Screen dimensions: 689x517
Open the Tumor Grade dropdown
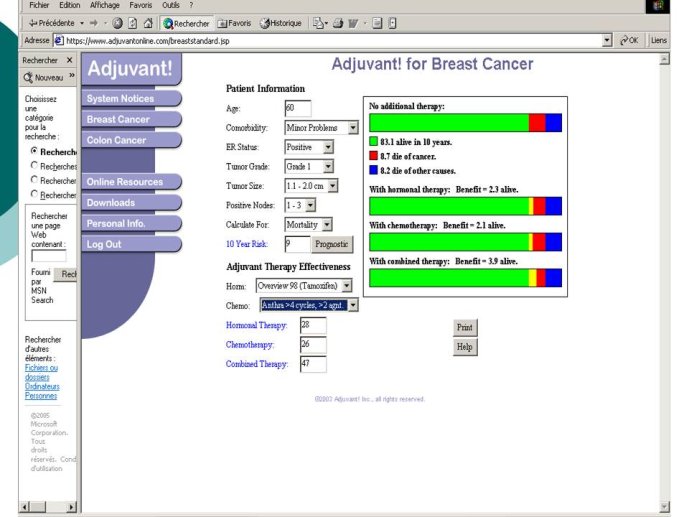309,166
